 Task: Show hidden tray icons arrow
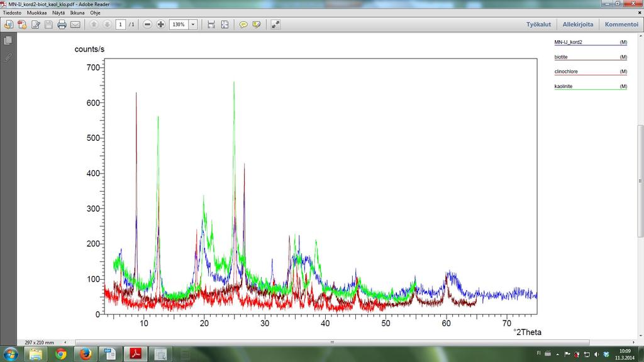click(557, 354)
